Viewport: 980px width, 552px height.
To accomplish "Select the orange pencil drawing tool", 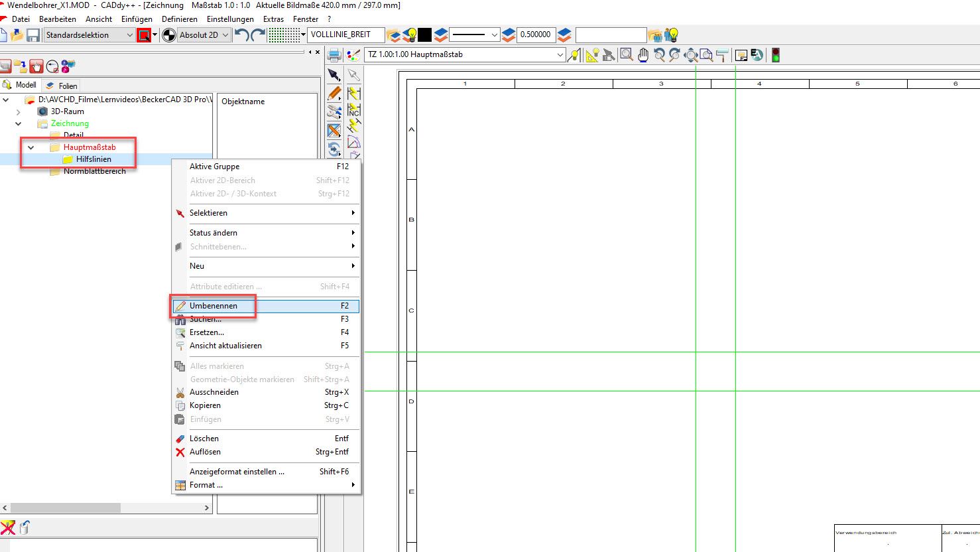I will coord(334,94).
